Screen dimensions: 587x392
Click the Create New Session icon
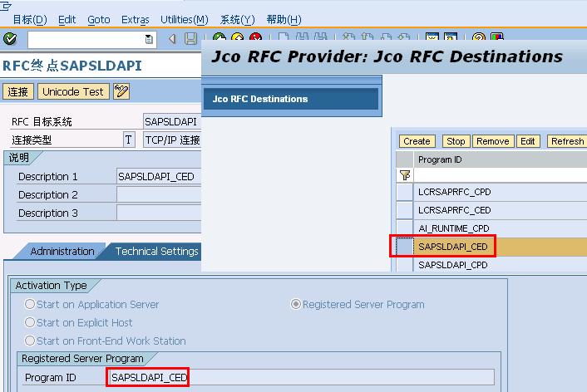pyautogui.click(x=432, y=37)
